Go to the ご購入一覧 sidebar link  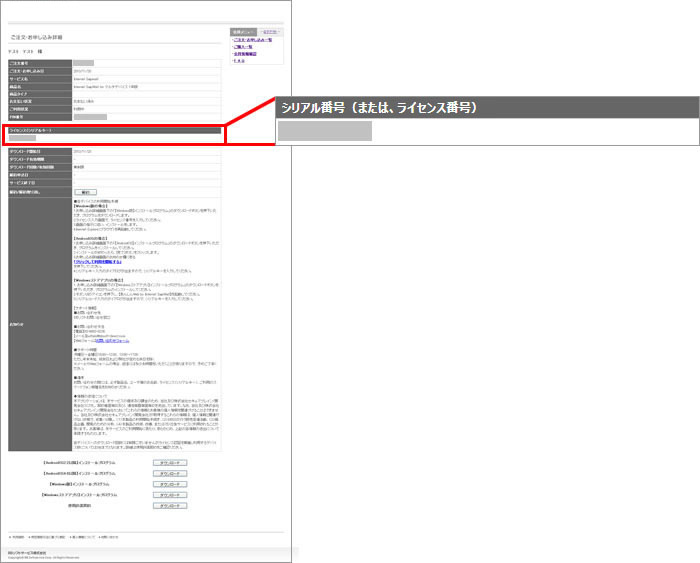click(x=245, y=47)
